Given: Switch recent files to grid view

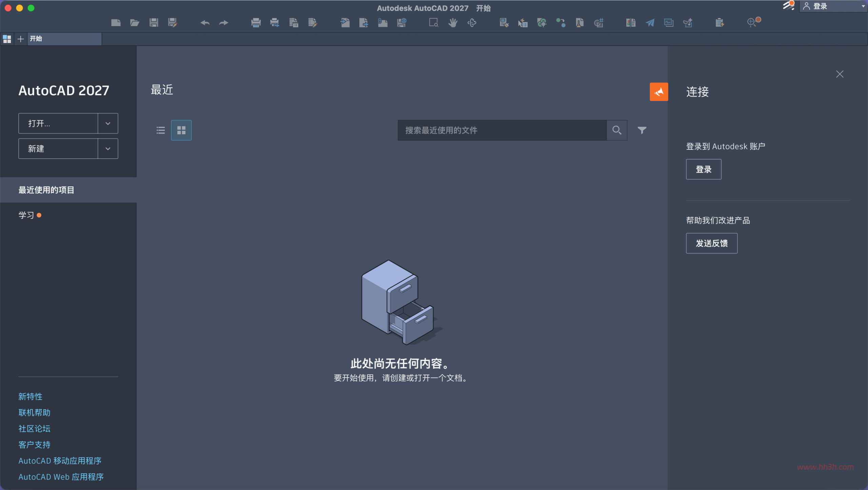Looking at the screenshot, I should [x=181, y=130].
